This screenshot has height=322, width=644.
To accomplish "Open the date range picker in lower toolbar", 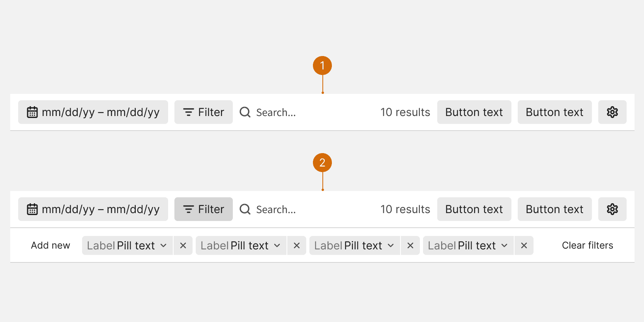I will click(93, 209).
